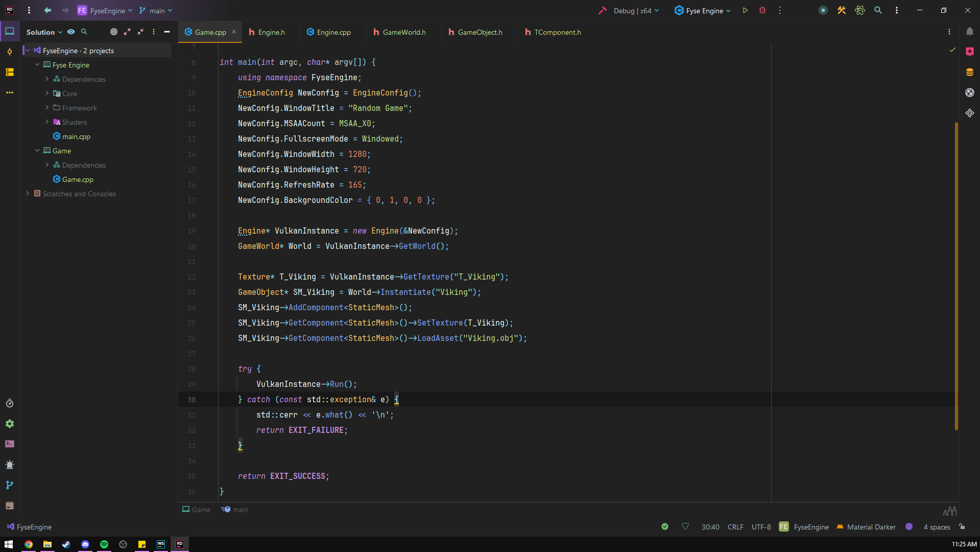Toggle the preview eye in Solution panel
The width and height of the screenshot is (980, 552).
pos(71,32)
